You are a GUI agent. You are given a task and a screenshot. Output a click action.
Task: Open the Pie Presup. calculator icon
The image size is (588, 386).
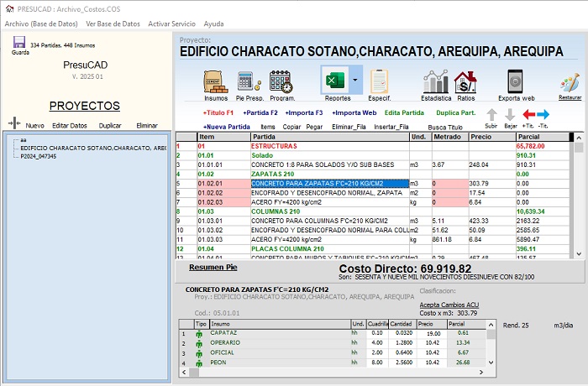tap(247, 82)
